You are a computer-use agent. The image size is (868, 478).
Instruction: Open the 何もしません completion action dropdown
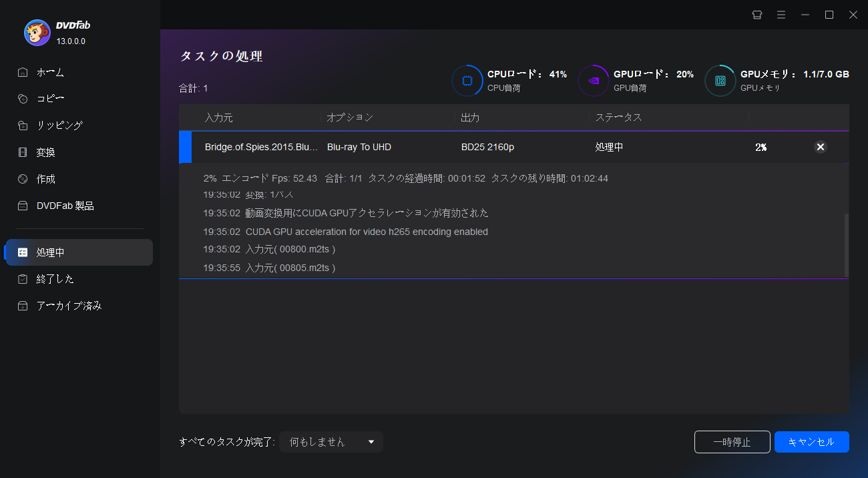click(331, 442)
